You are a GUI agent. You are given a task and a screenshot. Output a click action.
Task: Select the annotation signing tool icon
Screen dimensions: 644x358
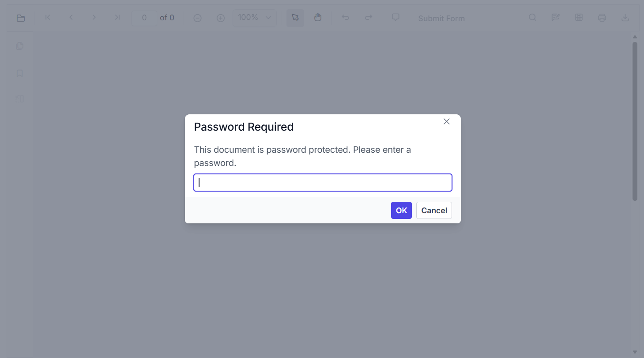point(555,17)
